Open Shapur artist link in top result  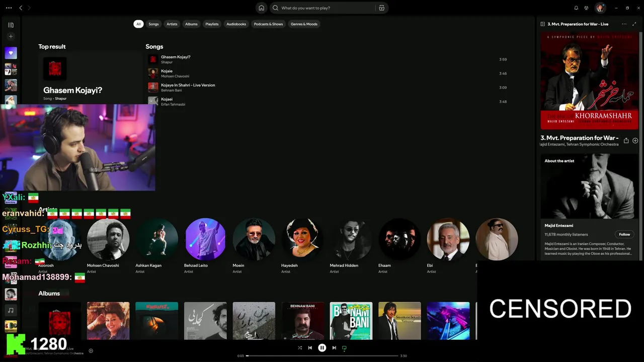tap(61, 99)
